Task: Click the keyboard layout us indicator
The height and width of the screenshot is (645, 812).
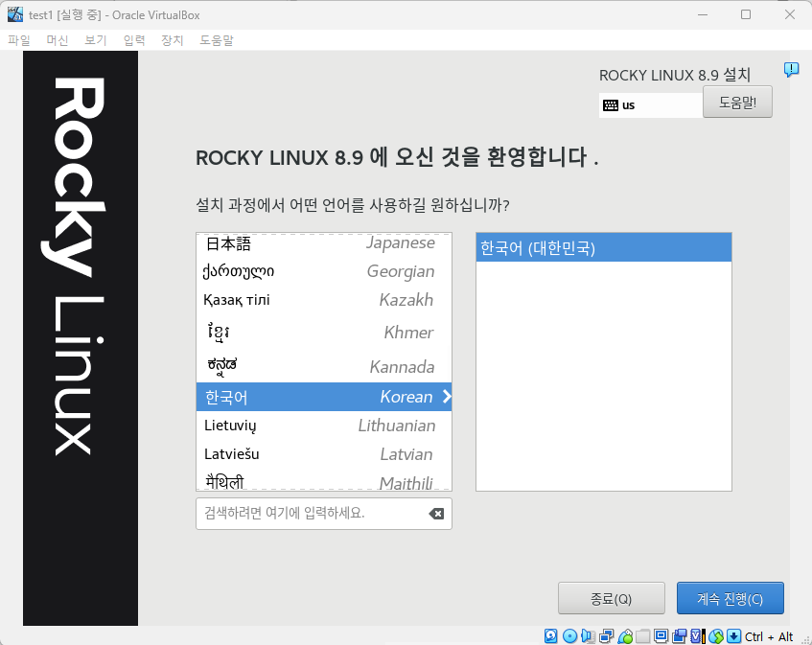Action: (x=650, y=105)
